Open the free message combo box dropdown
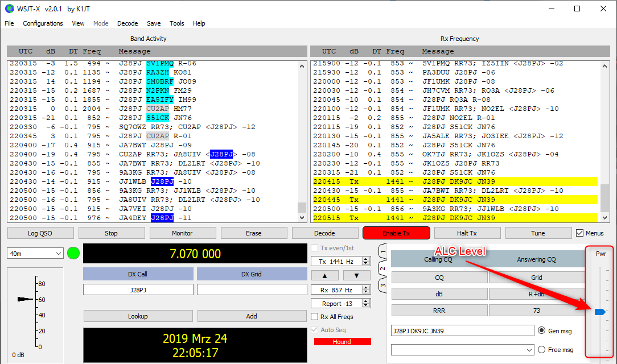This screenshot has height=364, width=617. (x=529, y=350)
